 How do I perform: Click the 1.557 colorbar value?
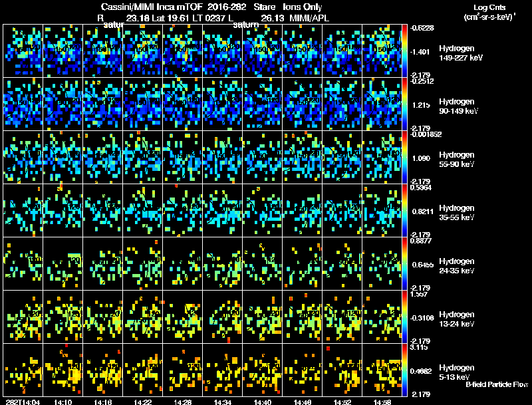[x=419, y=294]
